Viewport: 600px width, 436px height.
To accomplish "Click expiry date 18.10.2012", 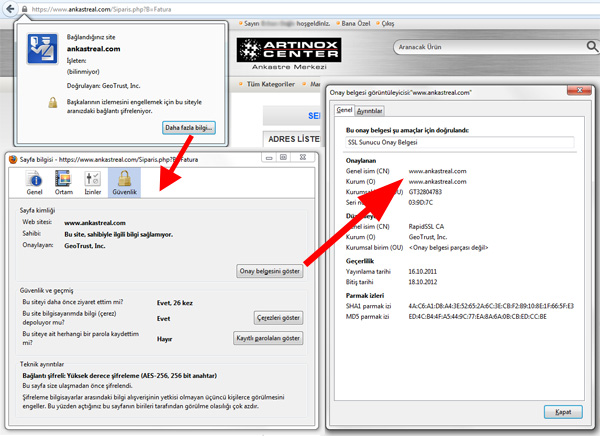I will tap(422, 282).
